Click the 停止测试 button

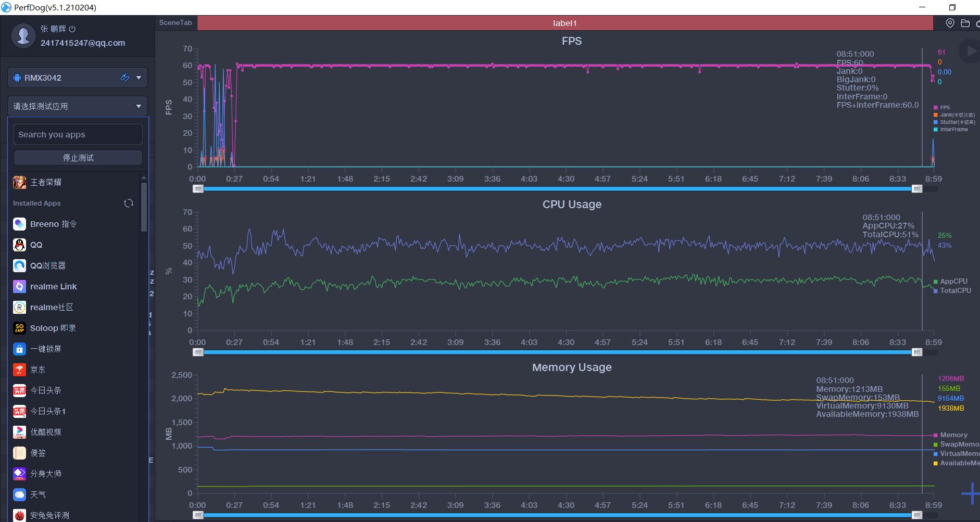pos(78,158)
